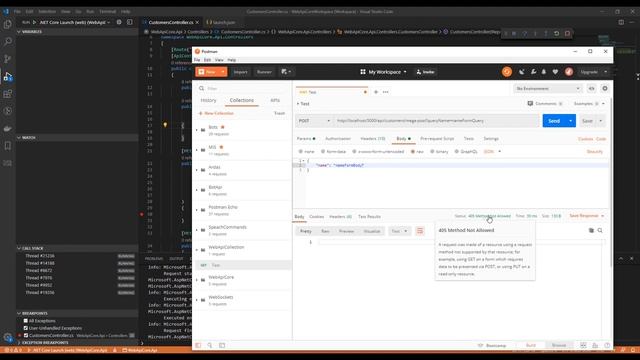Switch to the APIs sidebar tab
Viewport: 640px width, 360px height.
tap(275, 100)
